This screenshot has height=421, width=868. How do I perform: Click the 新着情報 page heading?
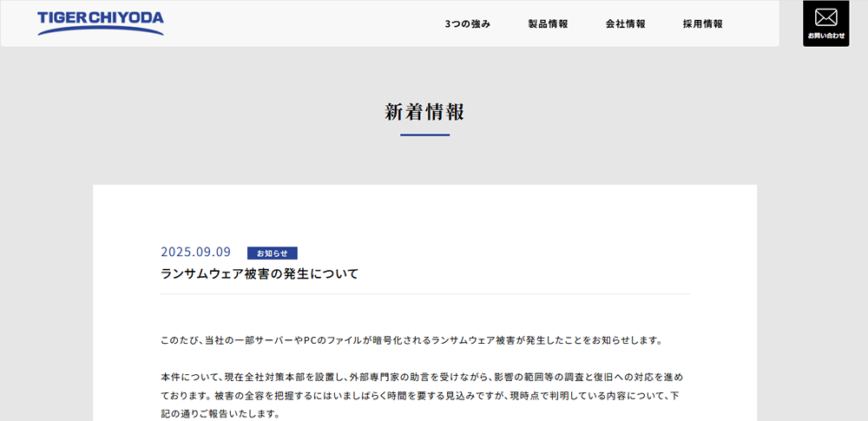424,112
